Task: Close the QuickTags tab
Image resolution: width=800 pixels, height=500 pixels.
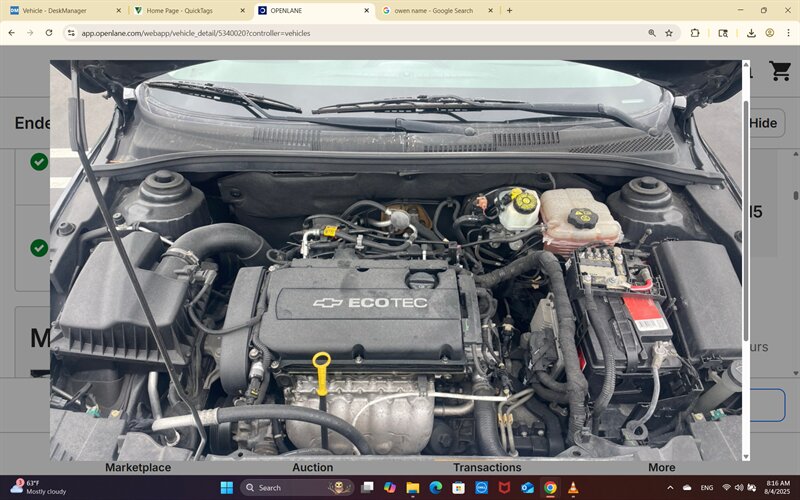Action: (242, 10)
